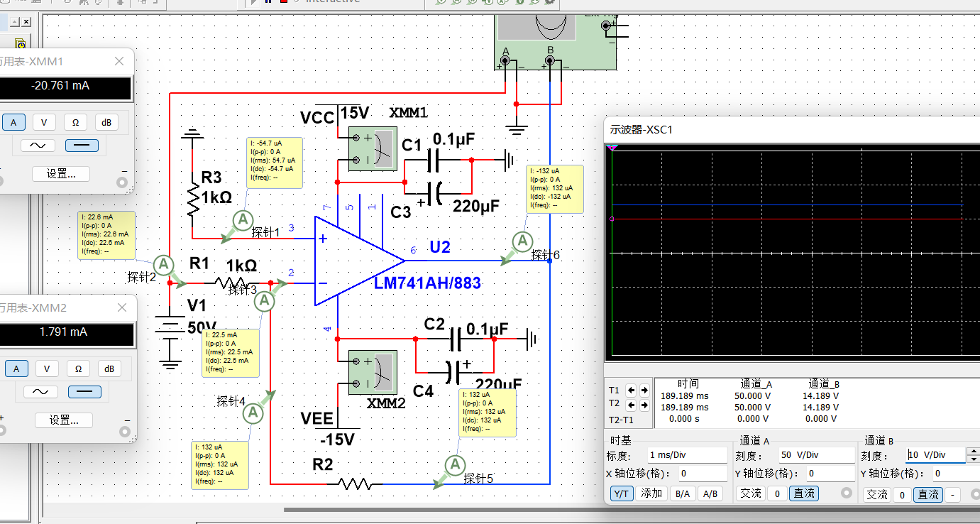
Task: Set Channel A coupling to 交流 AC
Action: click(x=751, y=493)
